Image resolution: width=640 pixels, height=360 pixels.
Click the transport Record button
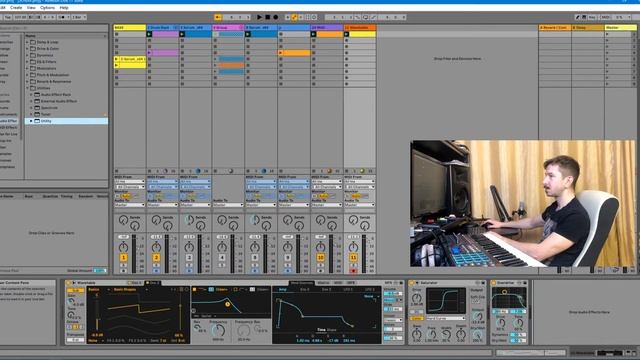coord(276,17)
